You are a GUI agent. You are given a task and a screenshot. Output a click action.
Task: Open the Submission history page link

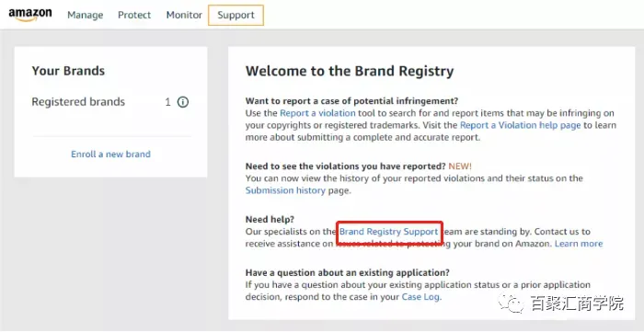[285, 190]
